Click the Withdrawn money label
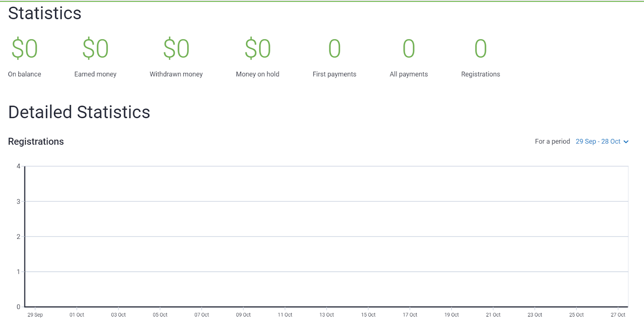The image size is (644, 325). pos(176,74)
